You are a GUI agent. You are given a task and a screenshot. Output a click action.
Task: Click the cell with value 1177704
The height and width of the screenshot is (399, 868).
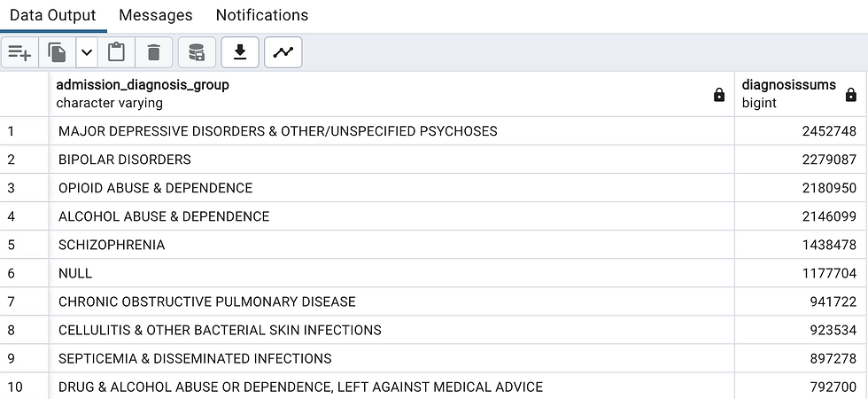(x=801, y=273)
